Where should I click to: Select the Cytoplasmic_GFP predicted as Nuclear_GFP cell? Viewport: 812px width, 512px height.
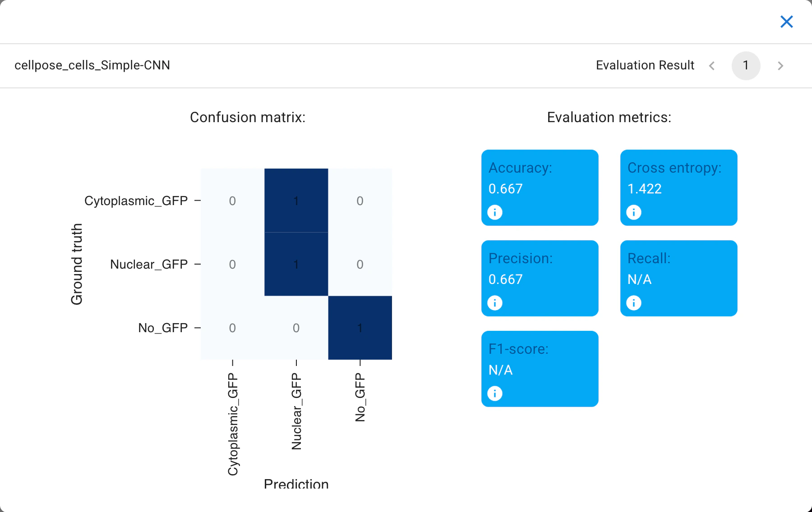[296, 201]
